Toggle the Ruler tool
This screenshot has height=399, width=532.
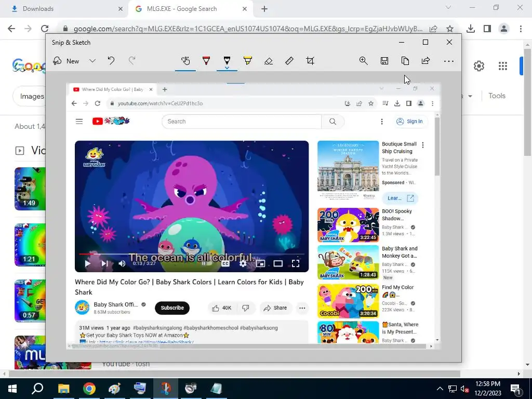point(289,61)
